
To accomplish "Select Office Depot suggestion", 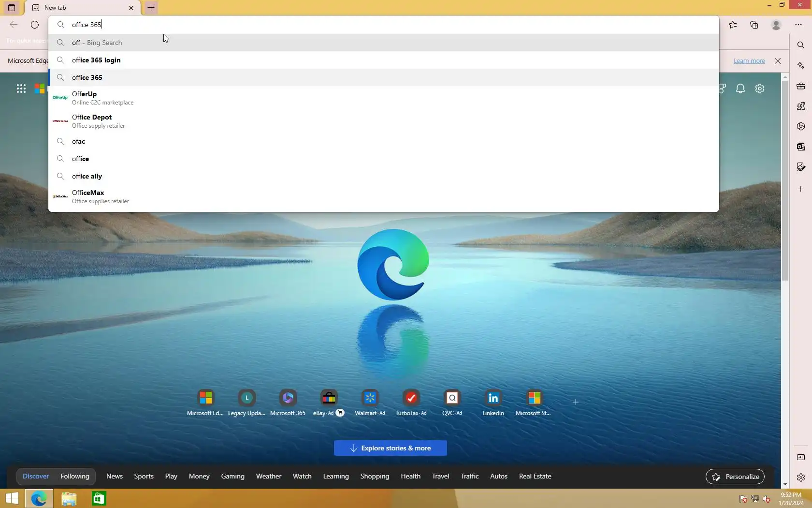I will click(x=384, y=121).
